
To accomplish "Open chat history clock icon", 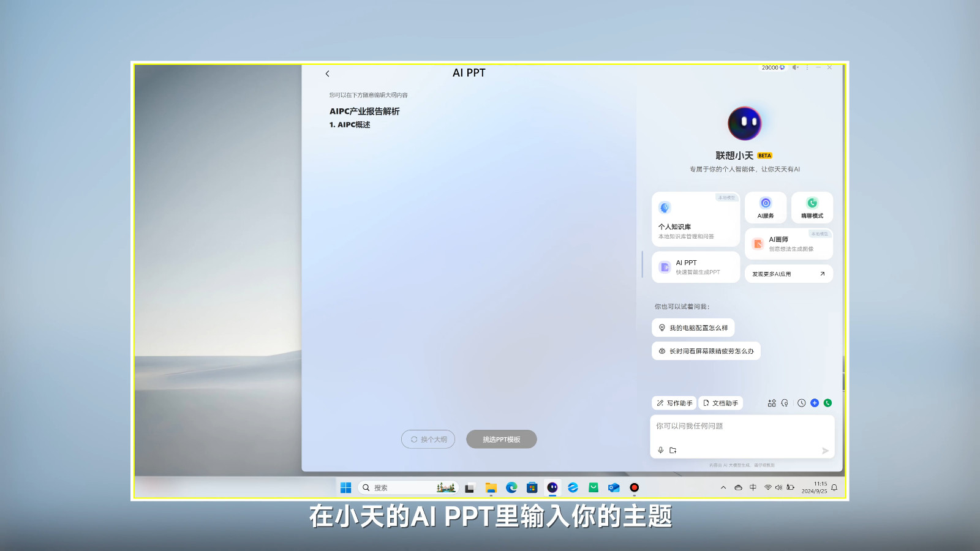I will pos(801,403).
